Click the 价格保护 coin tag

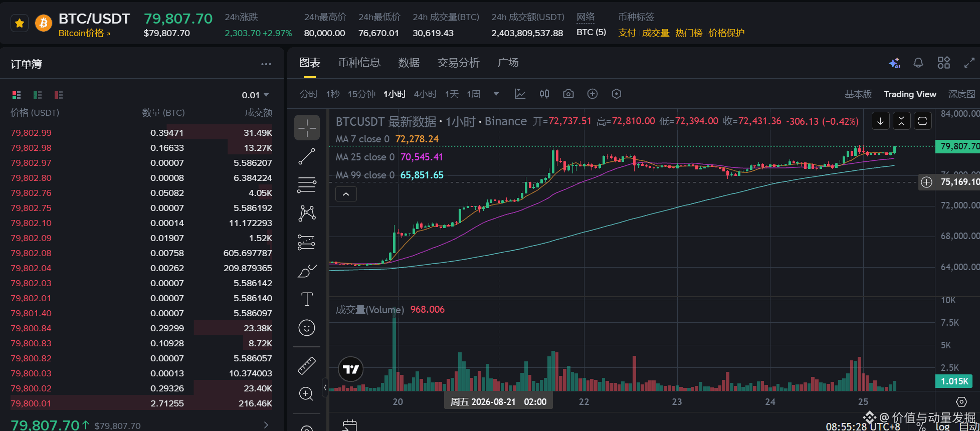click(726, 33)
